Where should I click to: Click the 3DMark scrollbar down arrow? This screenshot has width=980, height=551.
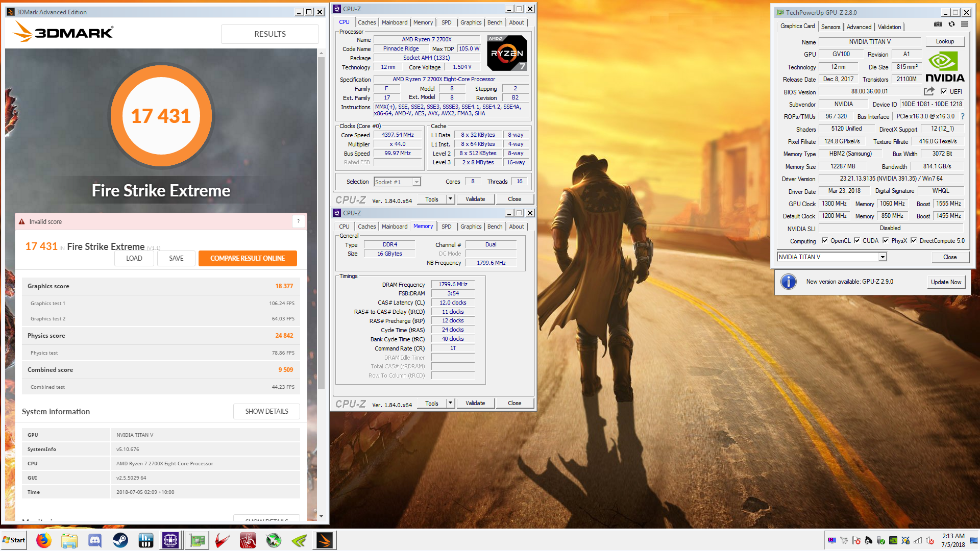coord(321,516)
